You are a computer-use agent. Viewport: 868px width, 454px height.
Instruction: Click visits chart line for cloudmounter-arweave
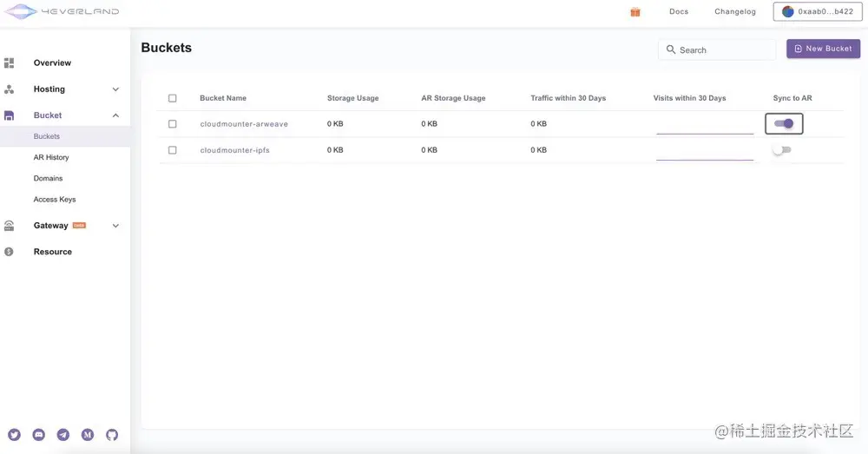705,133
